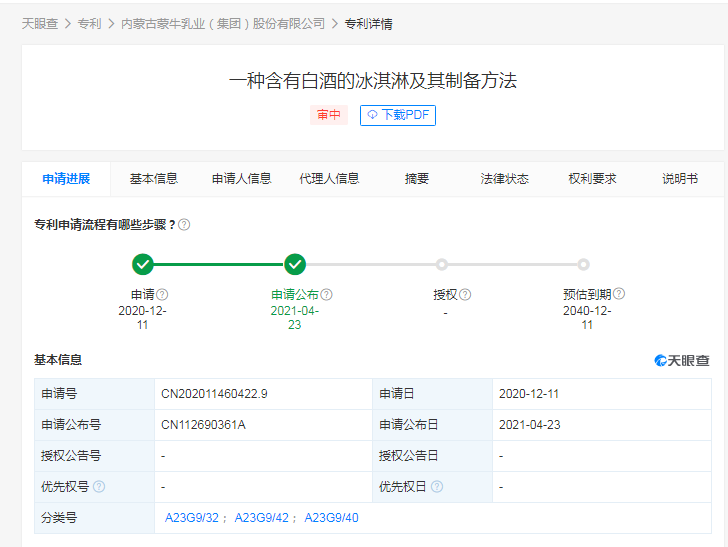Click question mark icon beside 预估到期 step
Screen dimensions: 728x547
point(619,294)
